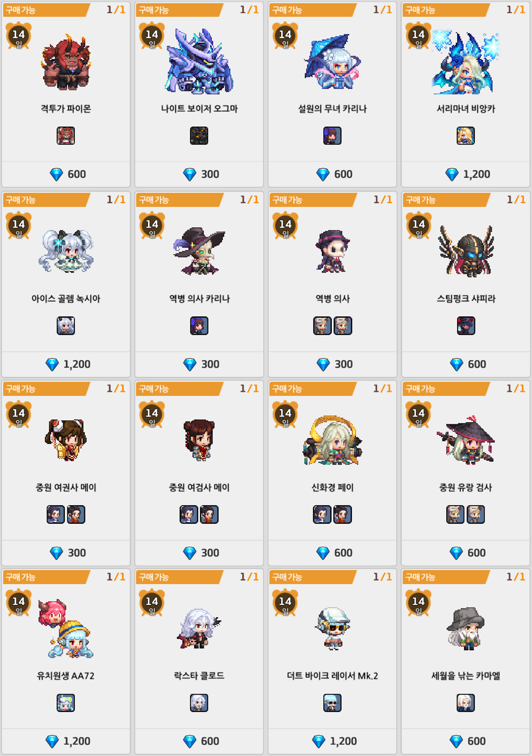Select the small hero portrait under 나이트 보이저 오그마
532x756 pixels.
click(x=199, y=136)
